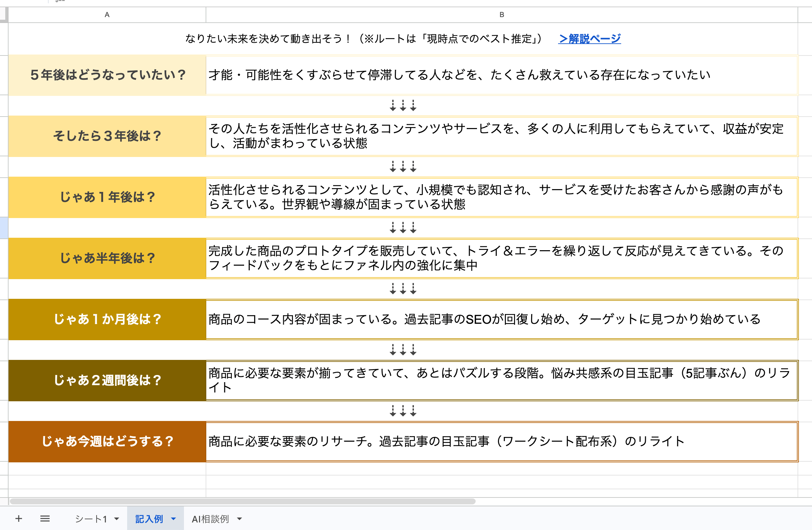This screenshot has height=530, width=812.
Task: Expand the 記入例 tab dropdown arrow
Action: [x=173, y=519]
